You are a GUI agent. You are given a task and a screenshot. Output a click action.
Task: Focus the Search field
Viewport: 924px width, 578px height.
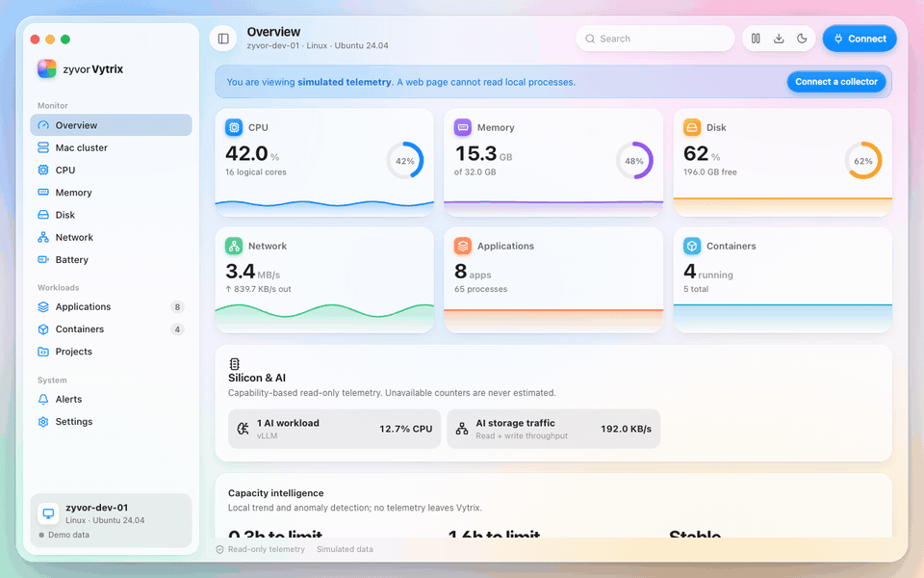pos(655,39)
